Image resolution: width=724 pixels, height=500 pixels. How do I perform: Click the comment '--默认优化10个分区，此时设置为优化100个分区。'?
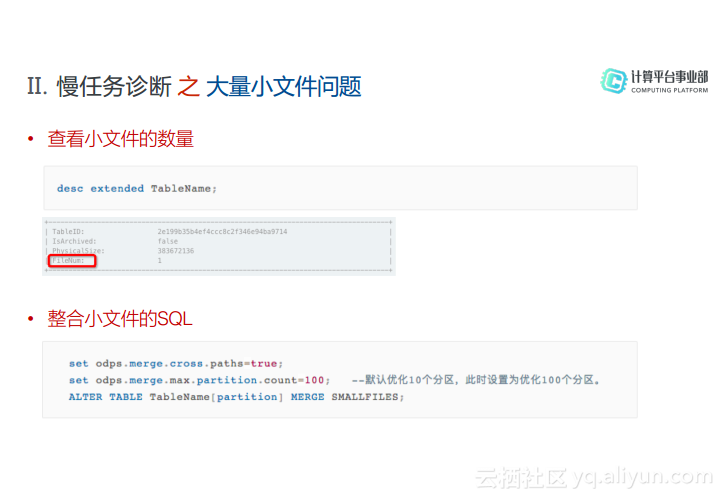(476, 380)
